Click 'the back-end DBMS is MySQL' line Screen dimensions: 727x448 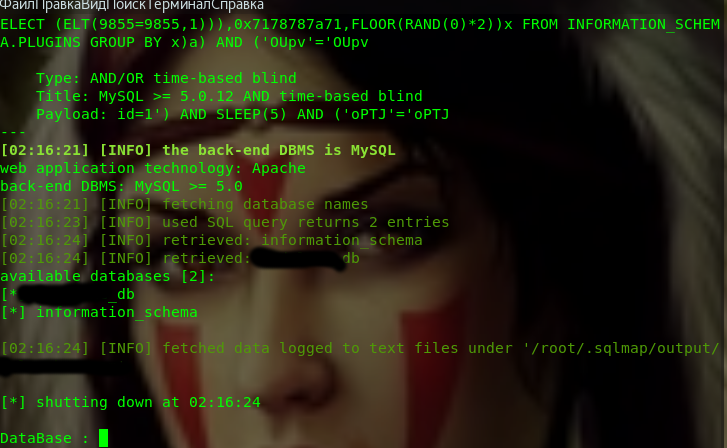click(x=198, y=150)
